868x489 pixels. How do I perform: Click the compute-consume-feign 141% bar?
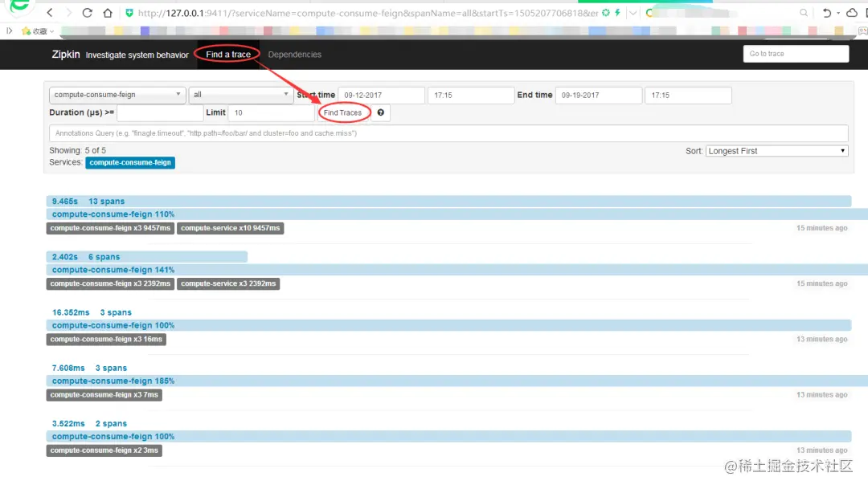coord(457,270)
